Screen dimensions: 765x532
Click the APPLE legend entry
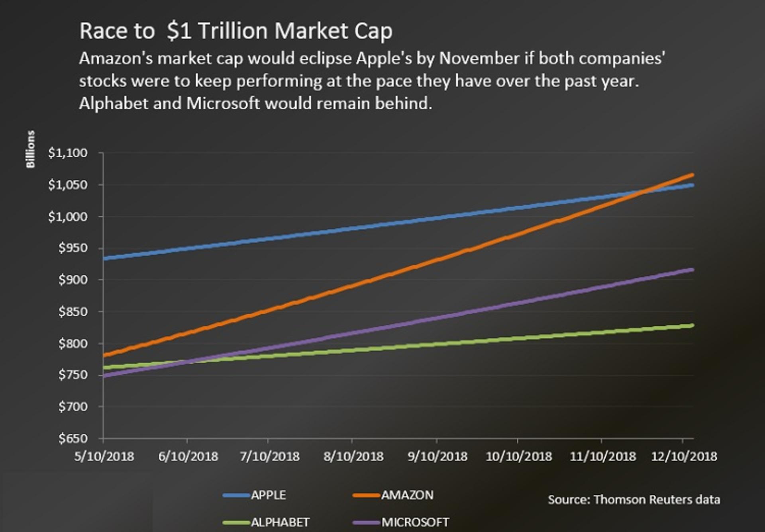255,495
